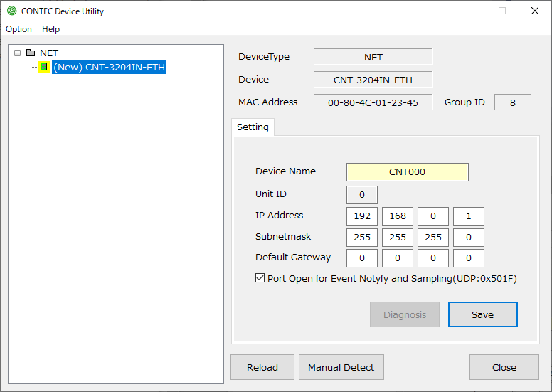Switch to the Setting tab
This screenshot has height=392, width=552.
(253, 127)
